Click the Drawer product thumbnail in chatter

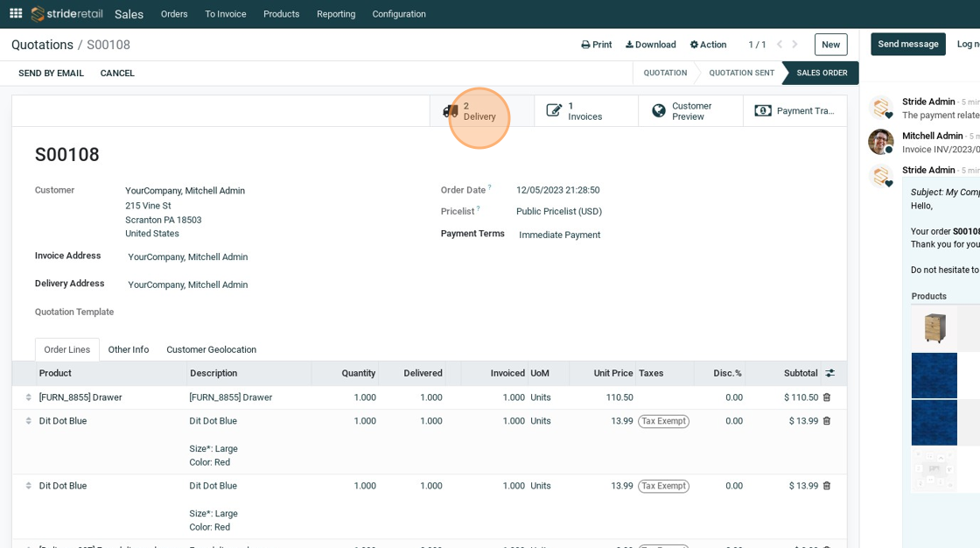[934, 328]
